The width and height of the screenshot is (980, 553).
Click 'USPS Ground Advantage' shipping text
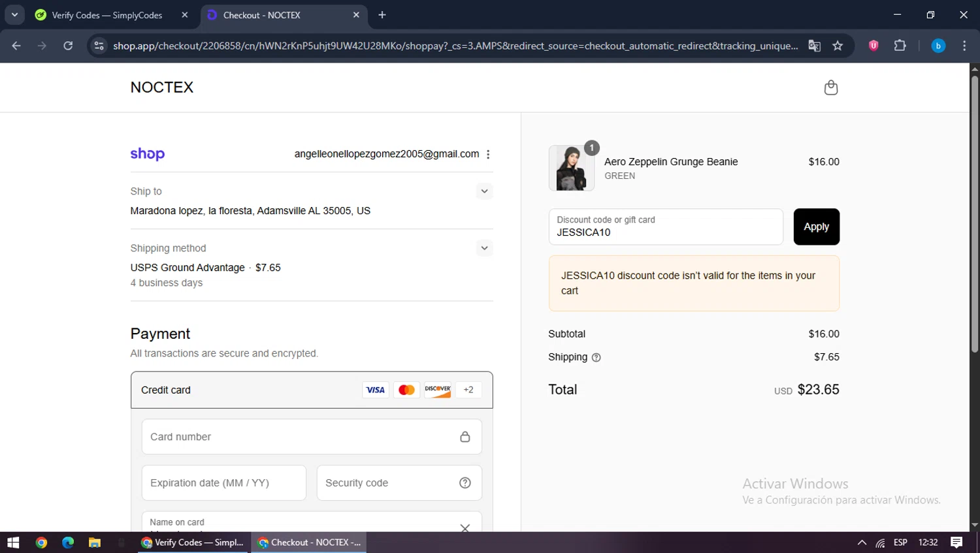pos(188,268)
